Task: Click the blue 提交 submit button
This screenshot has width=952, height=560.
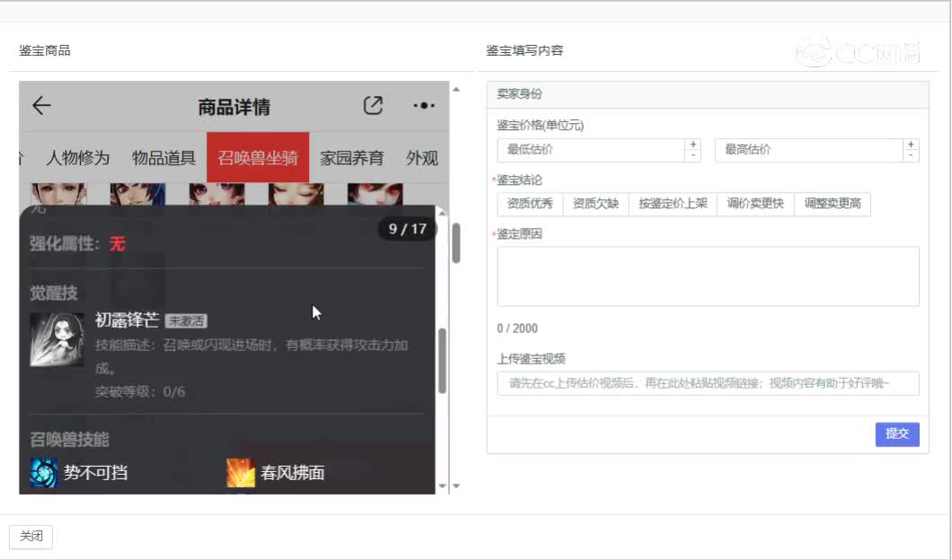Action: (896, 434)
